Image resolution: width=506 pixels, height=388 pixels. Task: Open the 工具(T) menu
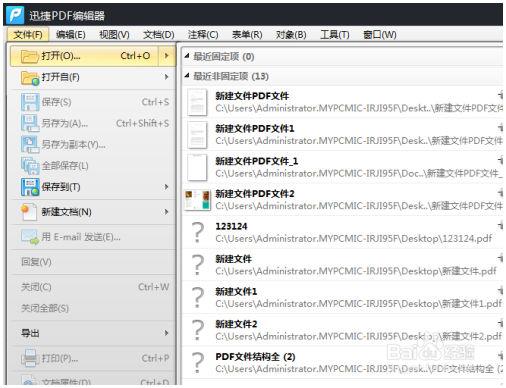tap(335, 35)
